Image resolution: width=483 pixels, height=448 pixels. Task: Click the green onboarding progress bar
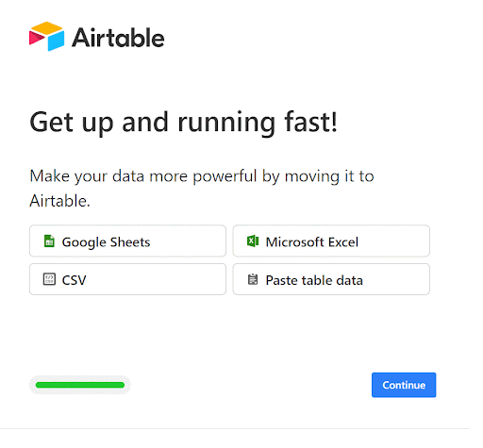(x=80, y=385)
